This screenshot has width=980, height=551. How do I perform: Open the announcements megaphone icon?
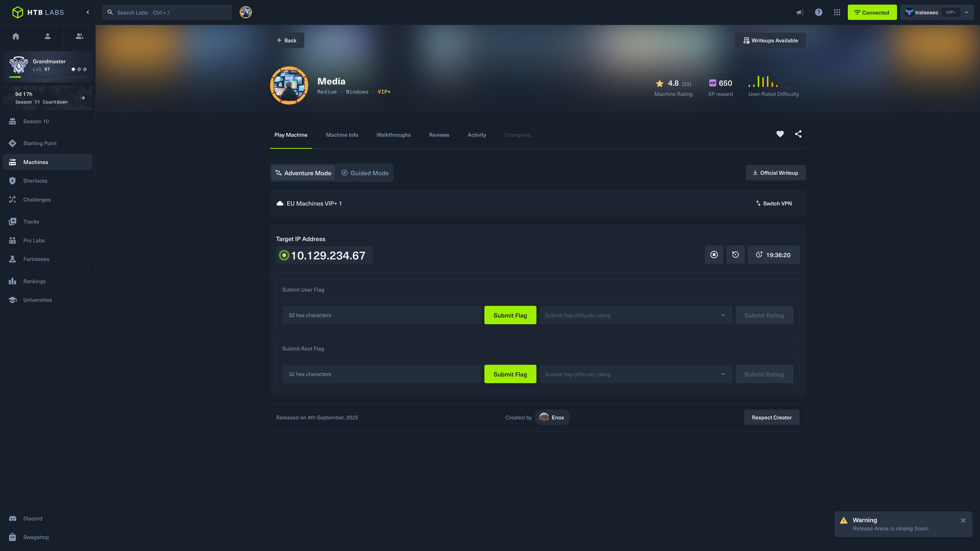coord(800,12)
